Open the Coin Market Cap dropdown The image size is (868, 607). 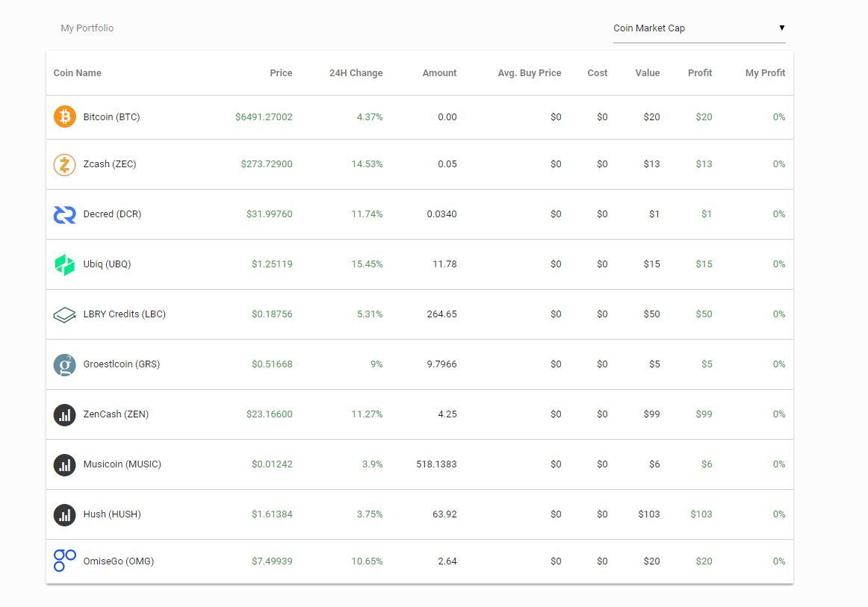(x=699, y=28)
